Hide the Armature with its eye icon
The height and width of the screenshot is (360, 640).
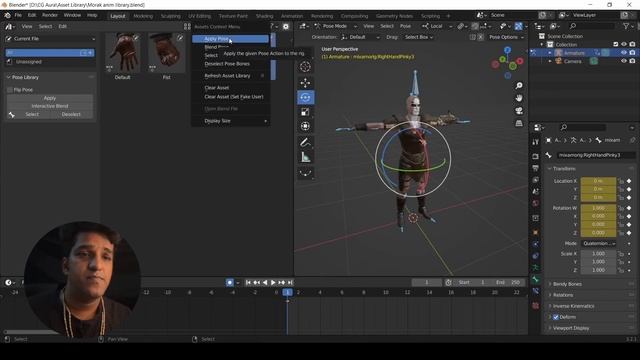tap(624, 53)
